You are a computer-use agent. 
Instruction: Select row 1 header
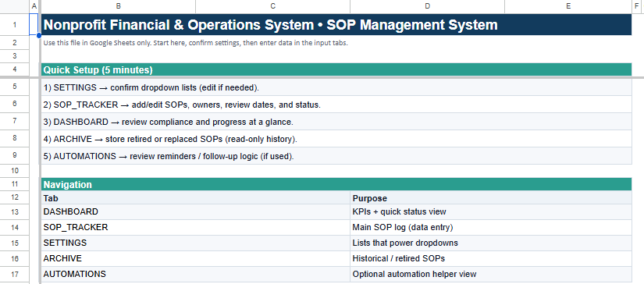click(15, 25)
